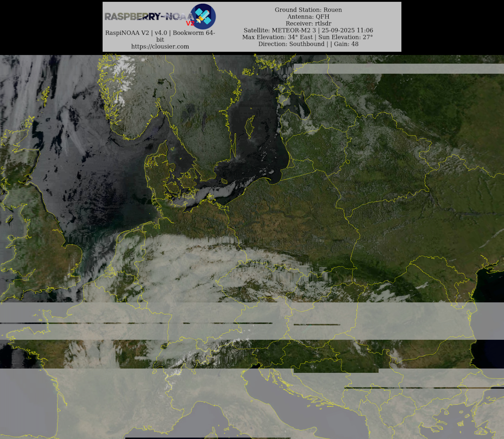Click the RaspiNOAA V2 v4.0 Bookworm version text
This screenshot has width=504, height=439.
point(160,33)
